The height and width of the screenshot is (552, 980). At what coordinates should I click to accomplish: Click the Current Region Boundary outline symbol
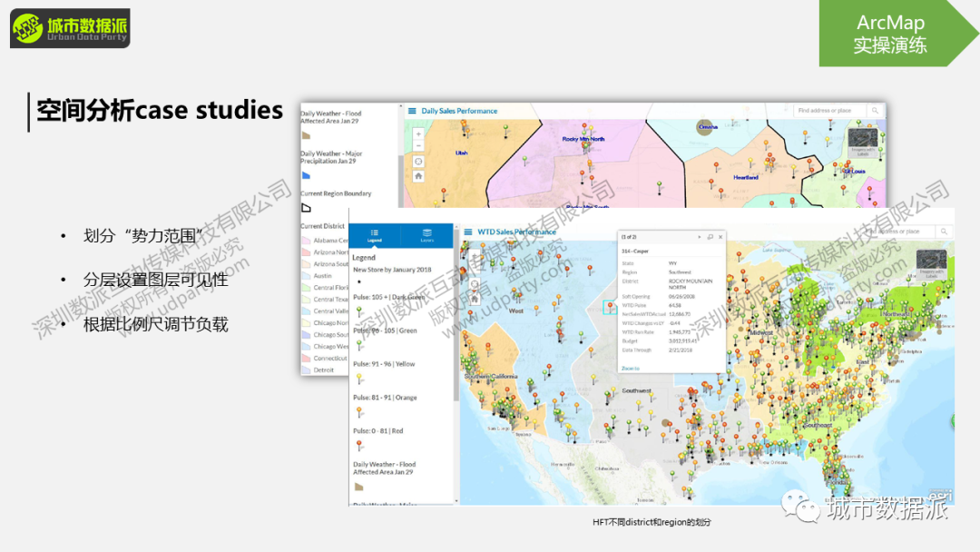tap(307, 208)
